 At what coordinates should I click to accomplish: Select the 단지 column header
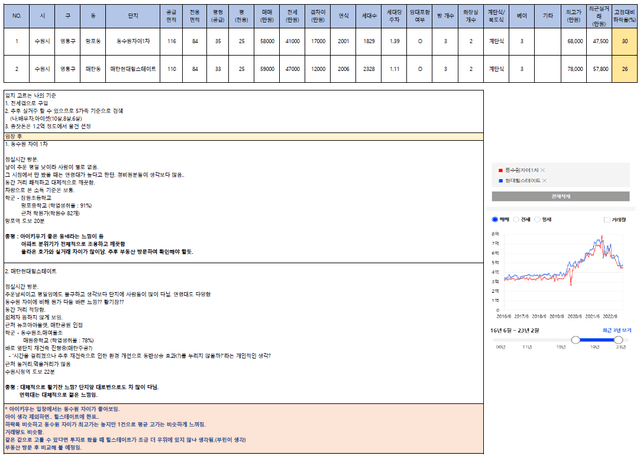[x=133, y=16]
